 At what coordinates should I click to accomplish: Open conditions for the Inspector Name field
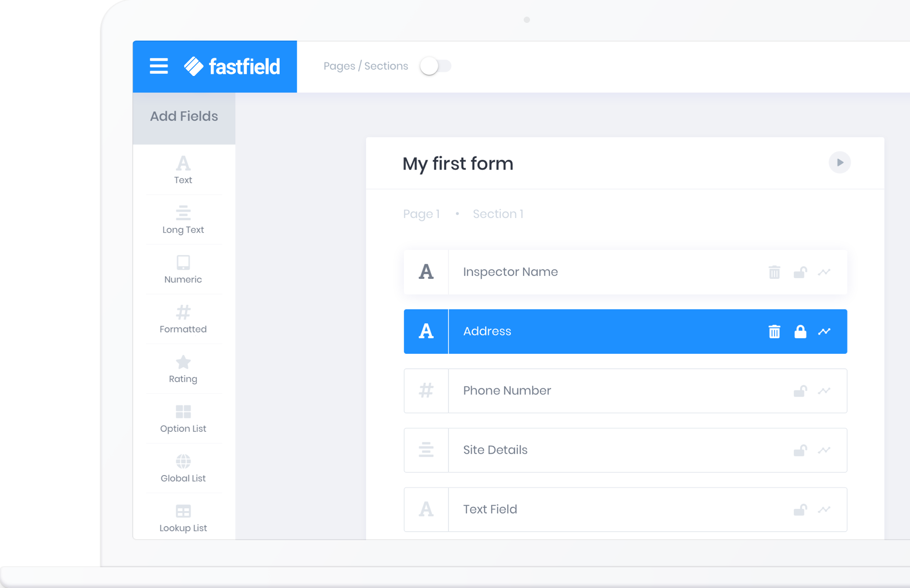pyautogui.click(x=825, y=272)
